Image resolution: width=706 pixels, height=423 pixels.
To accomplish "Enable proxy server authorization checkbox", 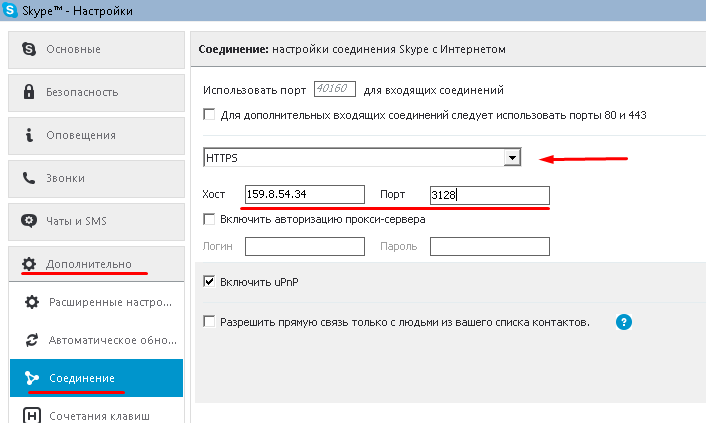I will [209, 219].
